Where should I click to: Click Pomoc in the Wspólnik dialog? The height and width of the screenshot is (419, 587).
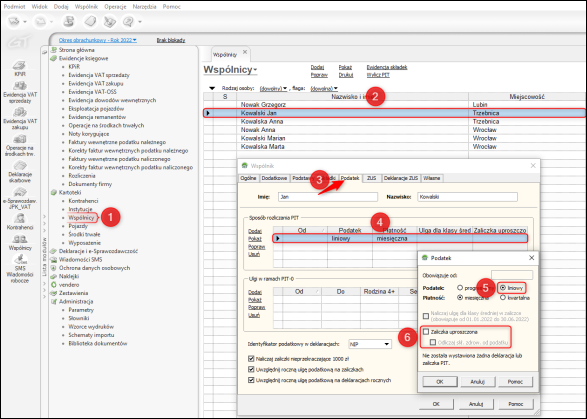click(515, 404)
